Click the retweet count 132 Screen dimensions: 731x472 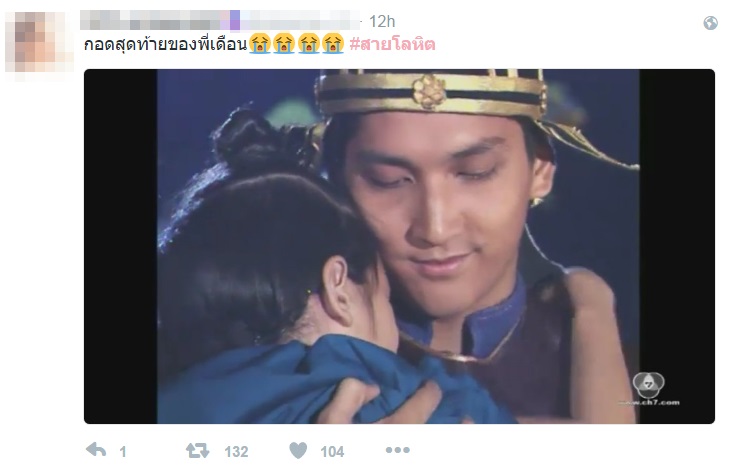tap(236, 451)
